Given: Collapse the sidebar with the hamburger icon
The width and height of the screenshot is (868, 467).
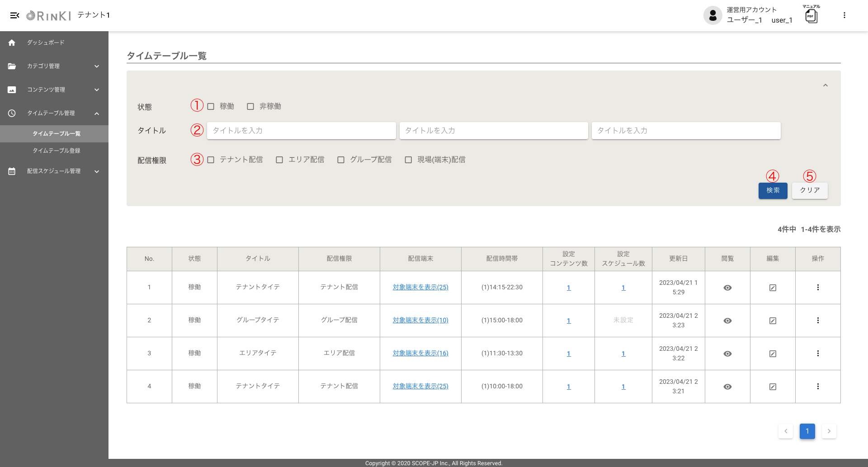Looking at the screenshot, I should [x=14, y=15].
